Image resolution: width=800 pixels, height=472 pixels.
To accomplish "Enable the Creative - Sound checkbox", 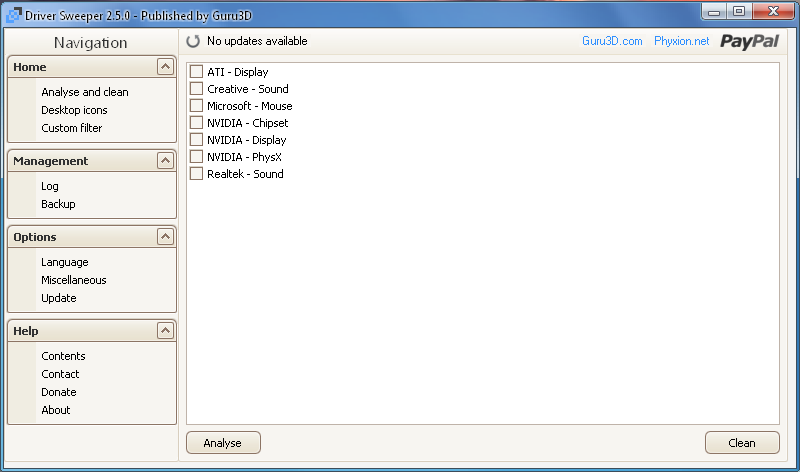I will point(196,88).
